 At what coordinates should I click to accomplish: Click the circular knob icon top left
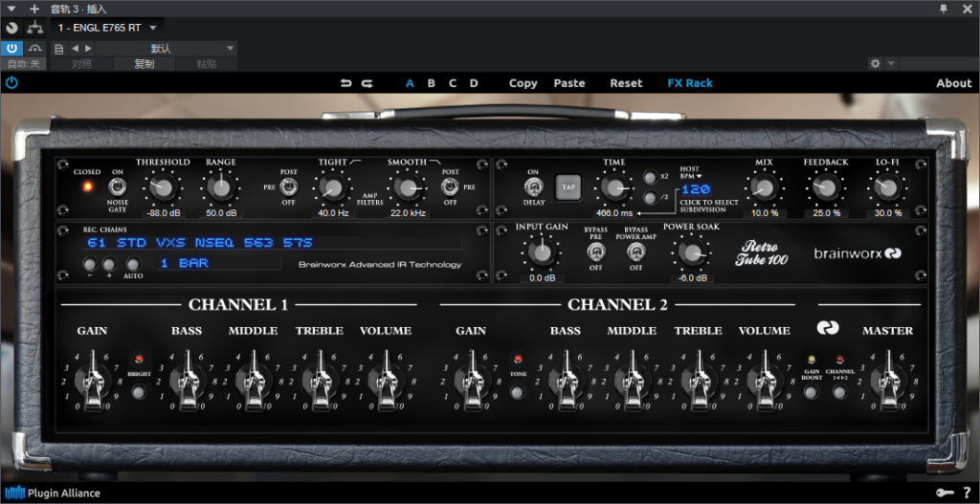click(x=11, y=28)
